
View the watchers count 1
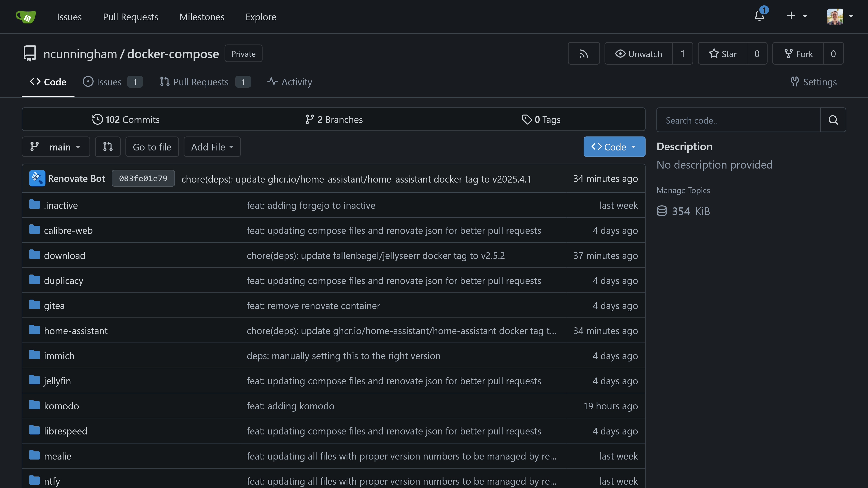point(683,54)
